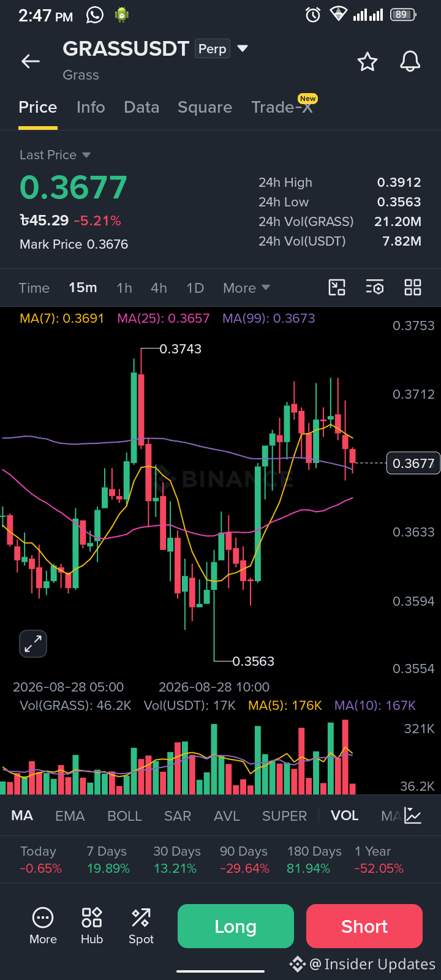Open indicator chart settings icon
The width and height of the screenshot is (441, 980).
coord(413,815)
